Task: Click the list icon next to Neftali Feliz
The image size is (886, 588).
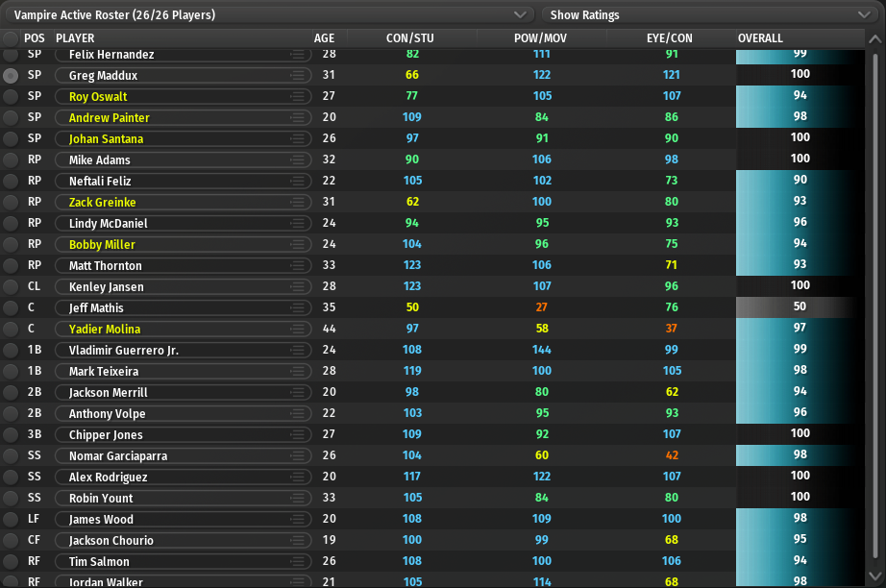Action: click(298, 181)
